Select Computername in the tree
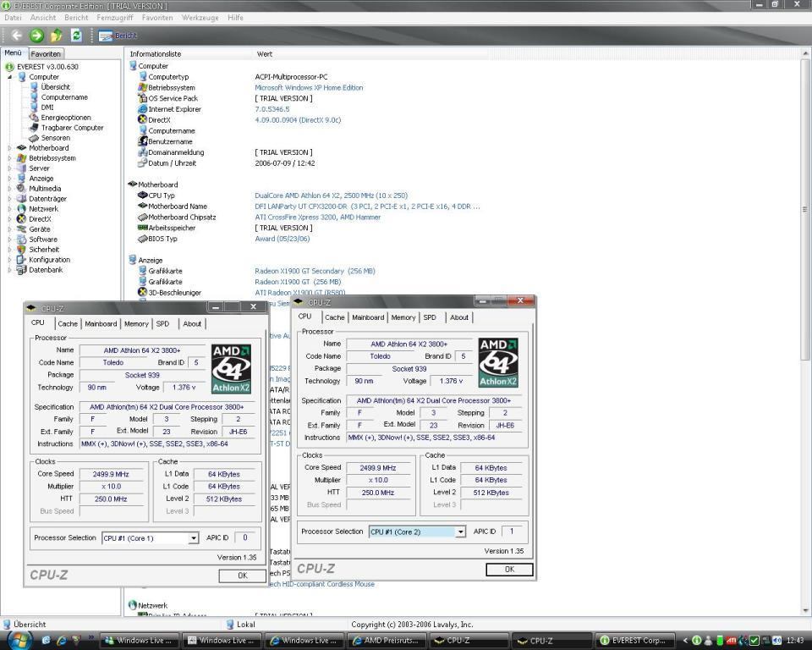 click(x=64, y=97)
